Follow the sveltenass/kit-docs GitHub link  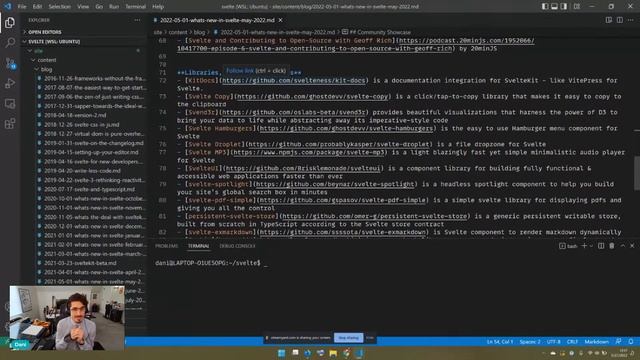[293, 80]
